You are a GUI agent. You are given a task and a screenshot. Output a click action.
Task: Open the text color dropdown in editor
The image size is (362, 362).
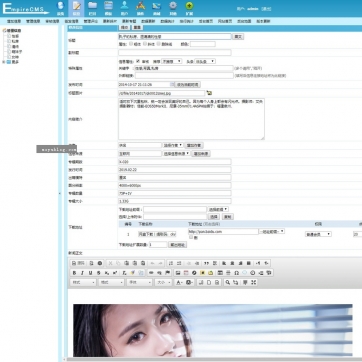(179, 283)
